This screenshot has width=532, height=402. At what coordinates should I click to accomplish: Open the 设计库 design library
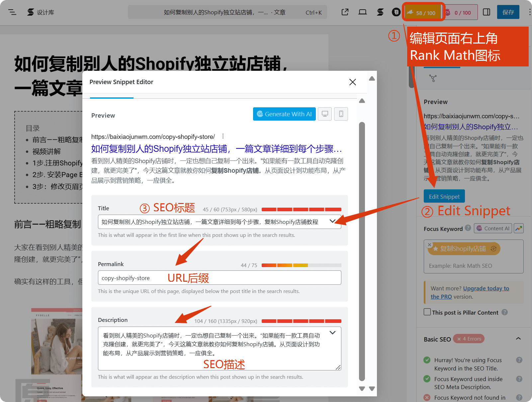(41, 12)
